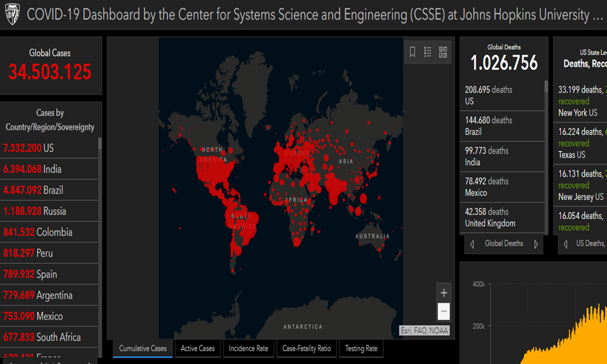Zoom in on the map with plus

pos(444,292)
